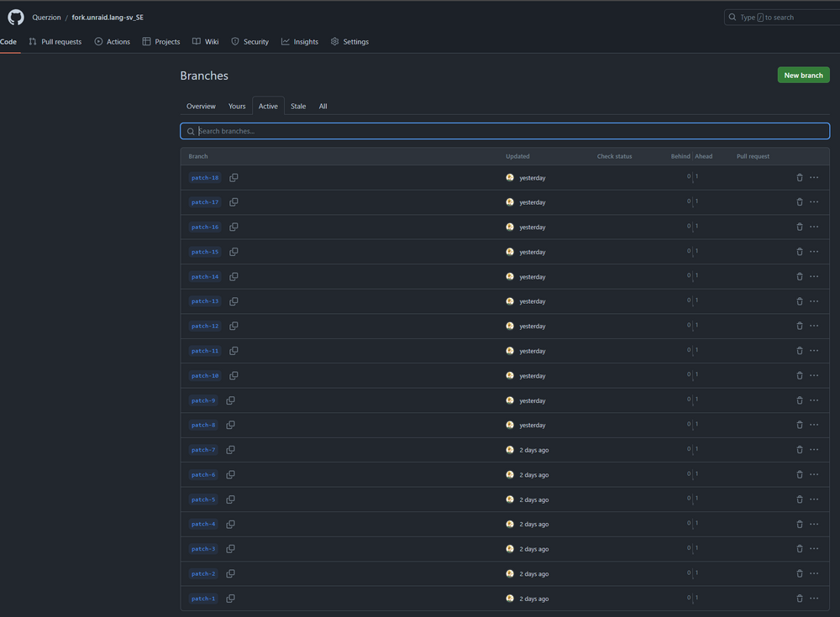
Task: Open the more options menu for patch-18
Action: click(x=814, y=178)
